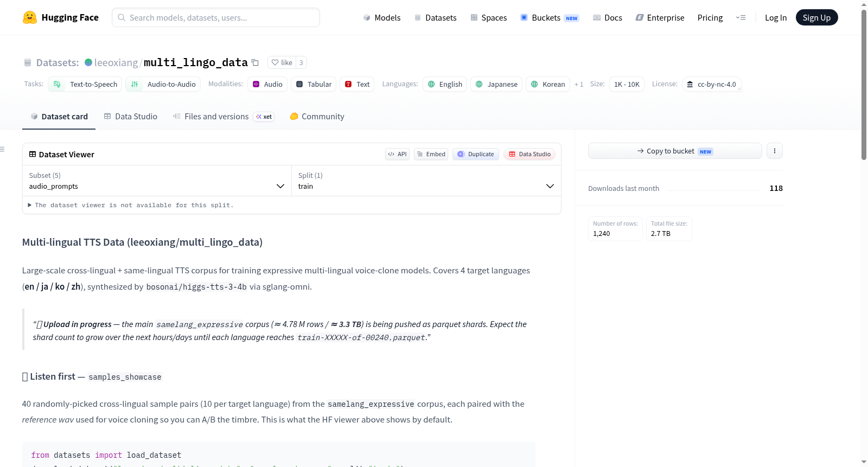Open the three-dot options menu
This screenshot has width=868, height=467.
(x=775, y=151)
